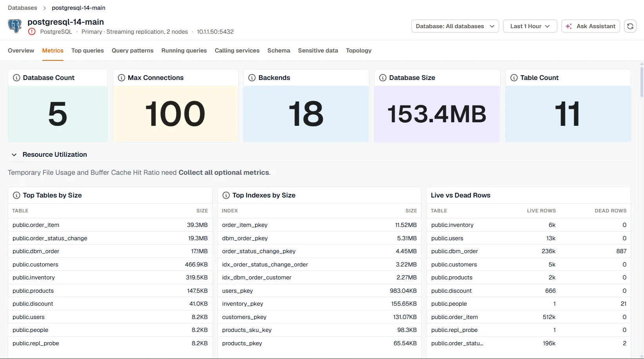
Task: Click the Live vs Dead Rows title
Action: pos(461,195)
